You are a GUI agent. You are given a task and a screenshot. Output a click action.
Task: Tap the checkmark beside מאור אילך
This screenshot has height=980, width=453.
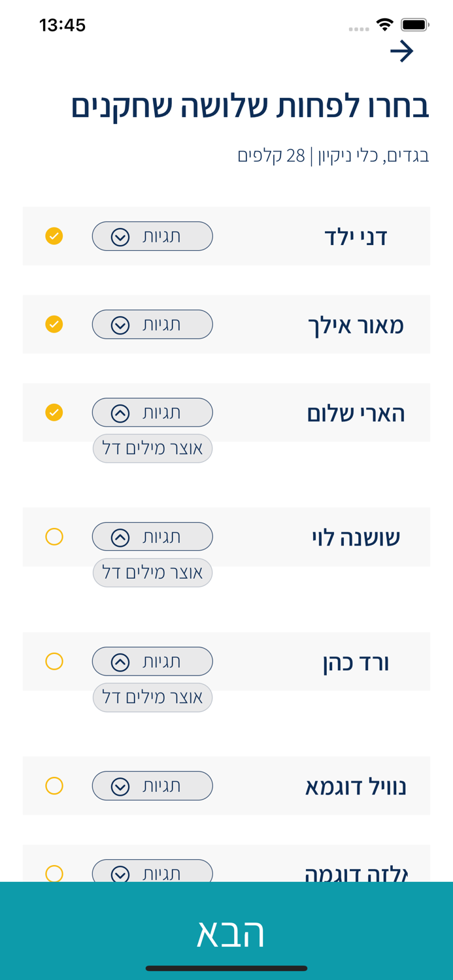pos(54,324)
